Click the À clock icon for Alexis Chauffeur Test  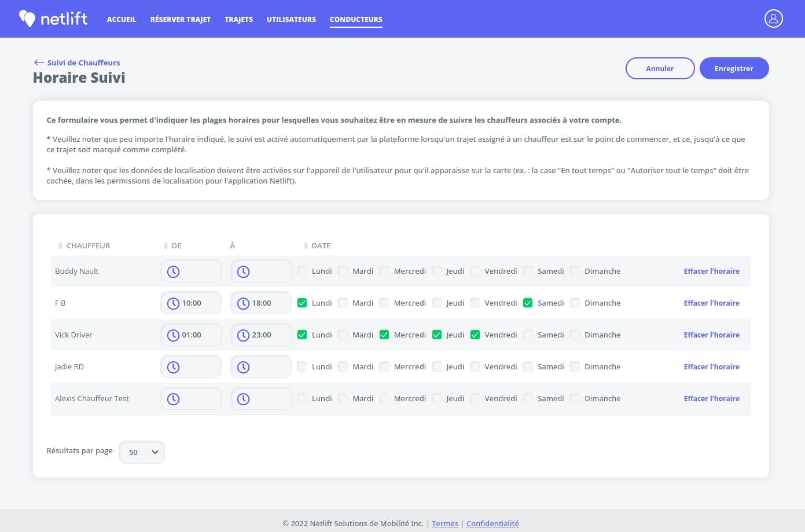click(x=243, y=399)
